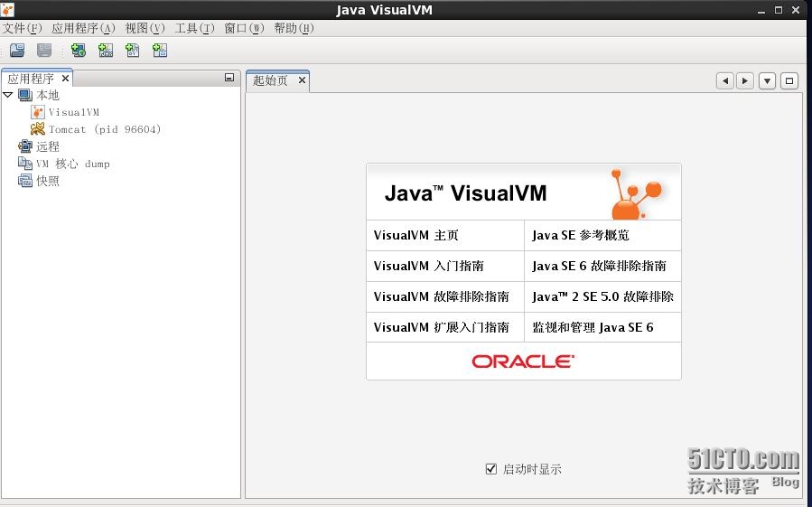Select the VM 核心 dump label
812x507 pixels.
click(73, 164)
